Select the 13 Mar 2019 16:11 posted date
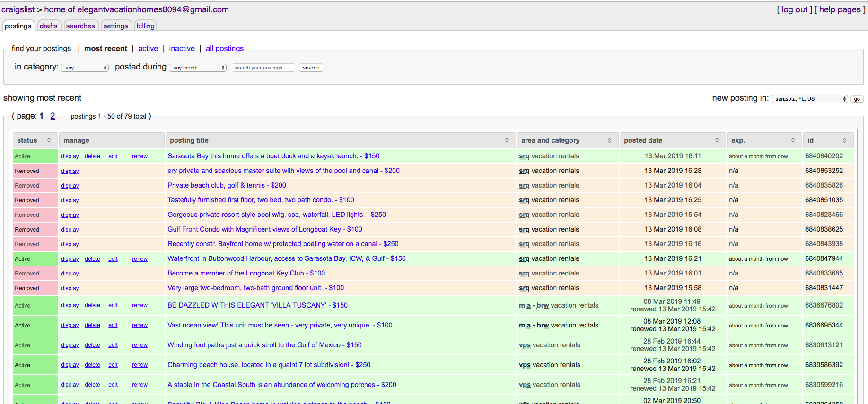This screenshot has height=404, width=868. [673, 156]
